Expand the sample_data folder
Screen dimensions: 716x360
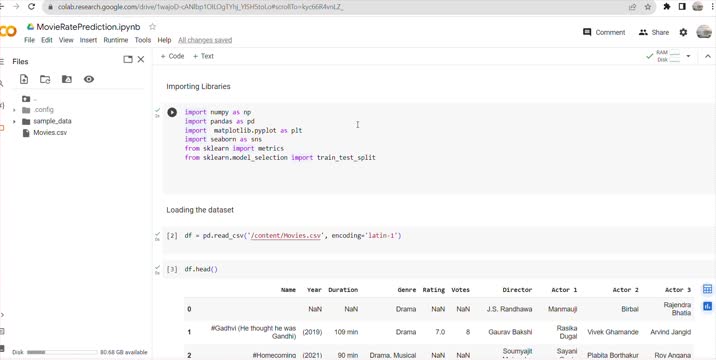click(x=14, y=122)
